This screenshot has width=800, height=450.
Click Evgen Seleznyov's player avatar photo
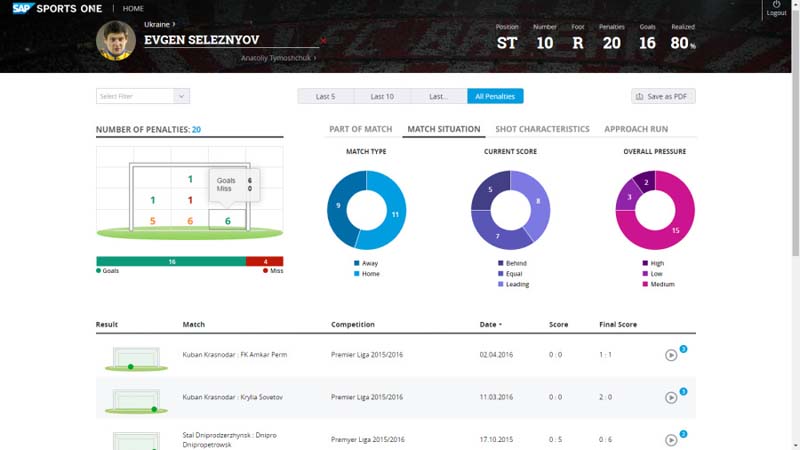(x=116, y=41)
